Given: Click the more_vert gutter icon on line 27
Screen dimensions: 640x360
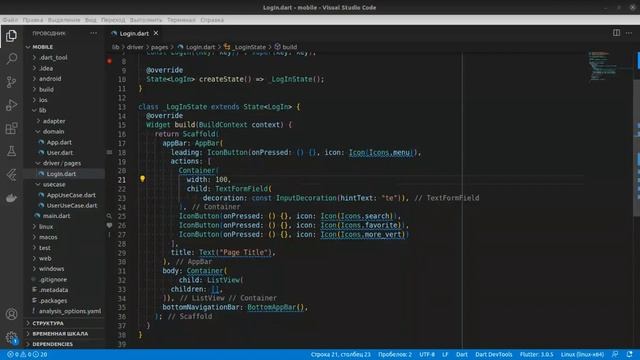Looking at the screenshot, I should pos(109,235).
